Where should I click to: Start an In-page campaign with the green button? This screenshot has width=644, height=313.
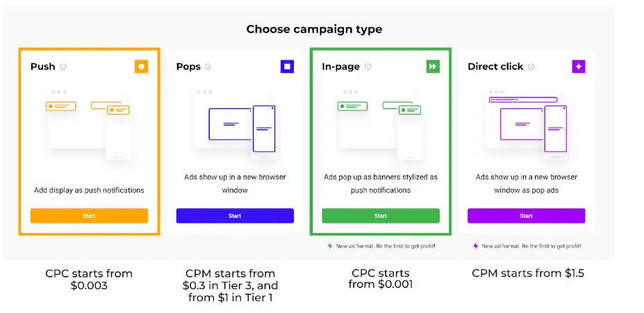(381, 216)
